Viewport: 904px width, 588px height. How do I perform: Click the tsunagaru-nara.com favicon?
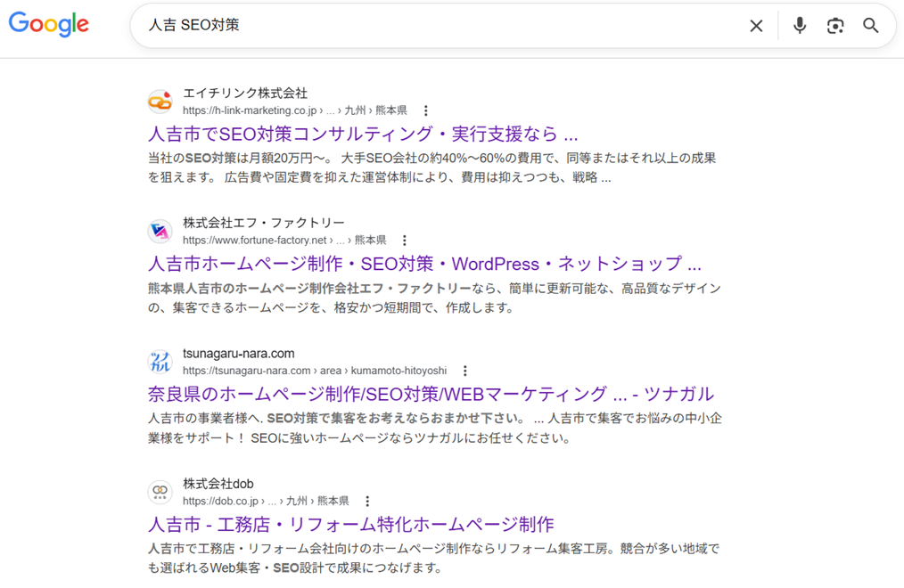click(160, 362)
